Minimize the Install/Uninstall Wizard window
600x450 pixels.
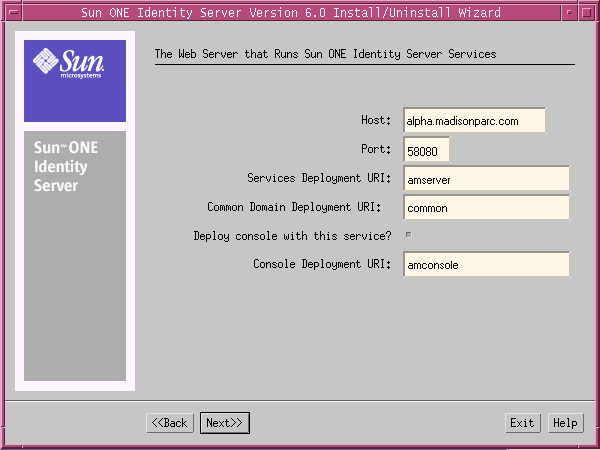click(569, 12)
